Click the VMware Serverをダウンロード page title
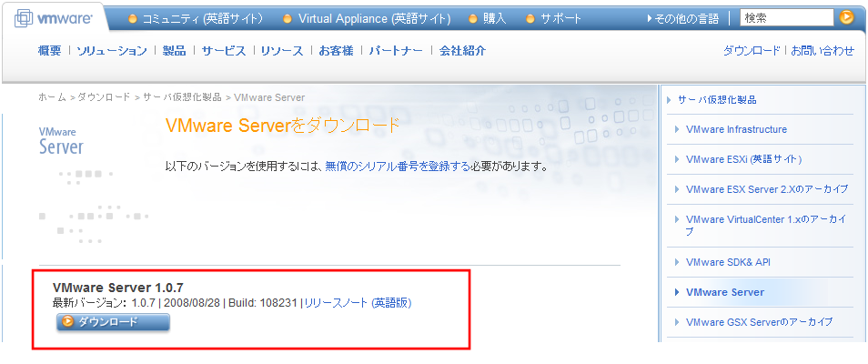 point(282,126)
